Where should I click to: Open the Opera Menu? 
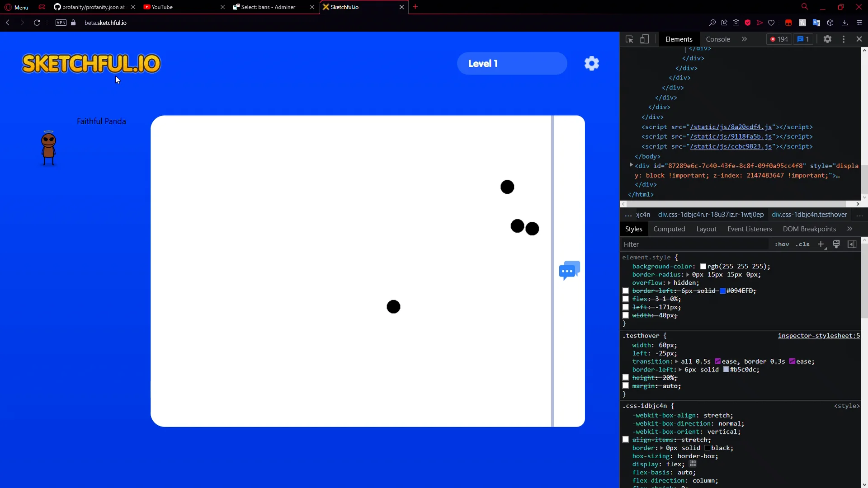pos(16,7)
